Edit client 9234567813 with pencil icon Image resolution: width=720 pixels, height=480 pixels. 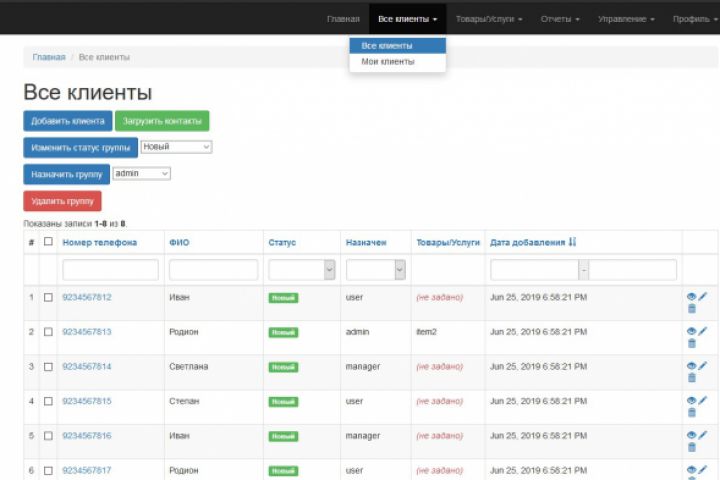(703, 331)
